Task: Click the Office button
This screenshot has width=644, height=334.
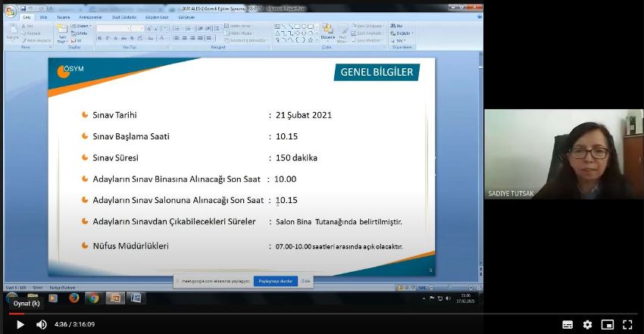Action: (x=10, y=11)
